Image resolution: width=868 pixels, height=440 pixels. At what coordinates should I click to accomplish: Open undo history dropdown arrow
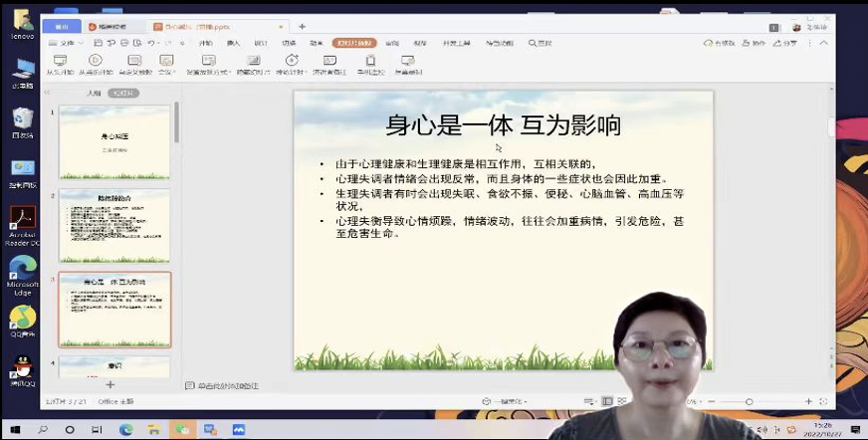[157, 43]
